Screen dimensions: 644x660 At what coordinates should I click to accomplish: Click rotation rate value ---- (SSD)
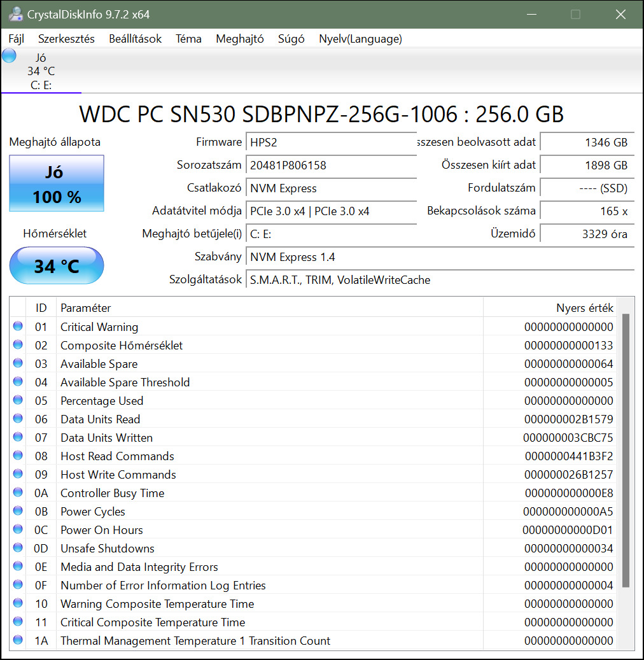coord(587,188)
